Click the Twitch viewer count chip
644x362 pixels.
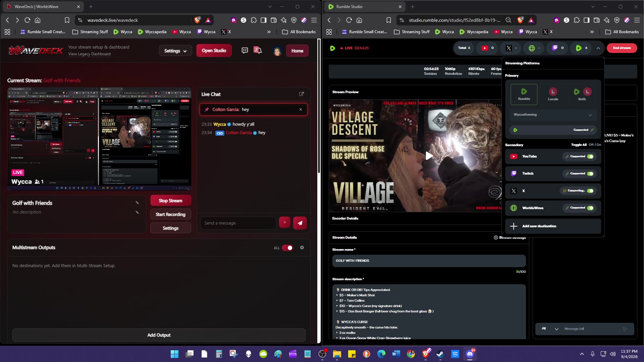pos(558,48)
